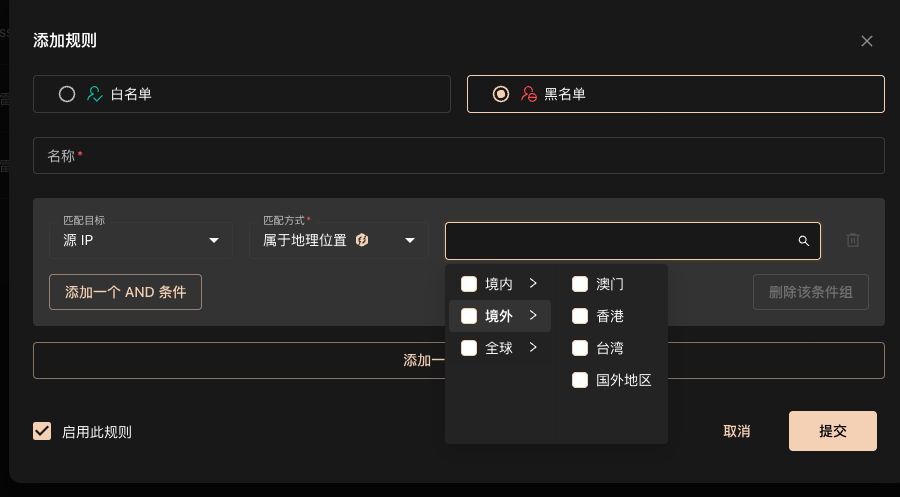Check the 香港 checkbox
The height and width of the screenshot is (497, 900).
pos(580,316)
